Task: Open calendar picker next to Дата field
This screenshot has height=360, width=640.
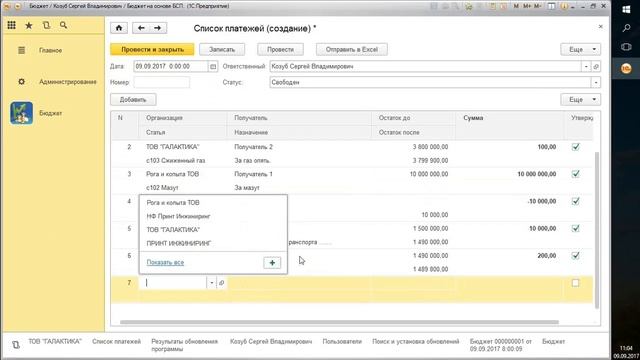Action: coord(213,66)
